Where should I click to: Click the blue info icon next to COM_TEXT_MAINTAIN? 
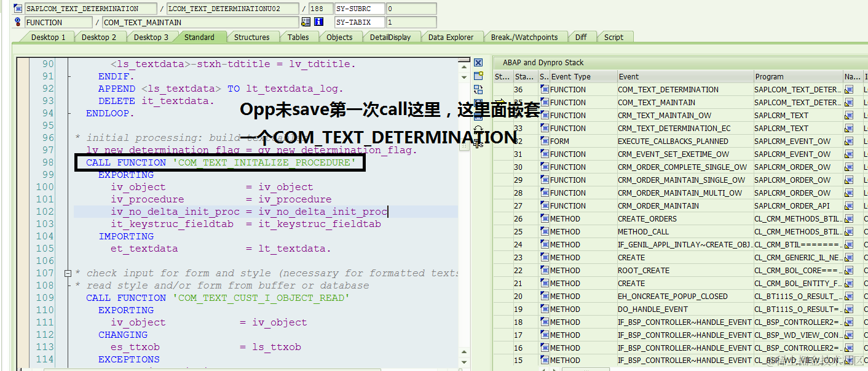(x=318, y=22)
